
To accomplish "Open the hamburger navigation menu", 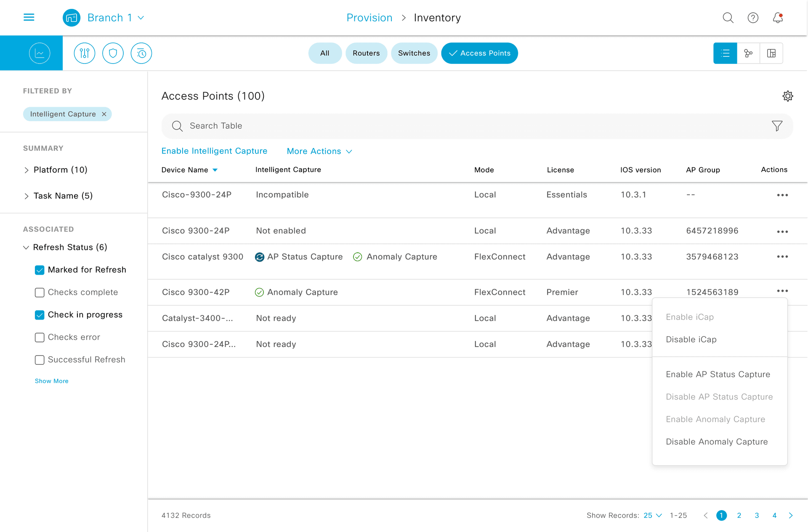I will pyautogui.click(x=29, y=17).
